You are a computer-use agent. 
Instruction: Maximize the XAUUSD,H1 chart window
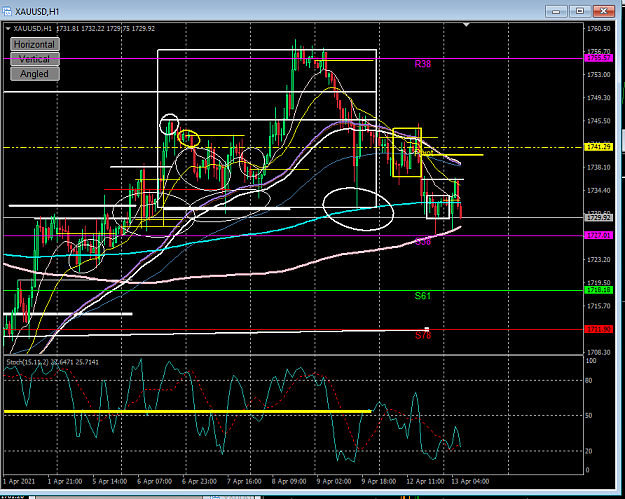point(580,11)
